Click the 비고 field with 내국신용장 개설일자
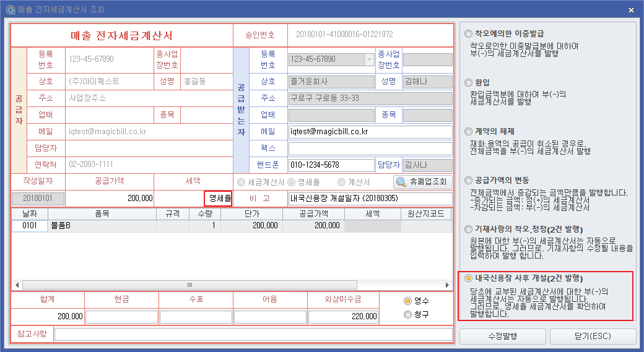The width and height of the screenshot is (644, 352). tap(370, 199)
